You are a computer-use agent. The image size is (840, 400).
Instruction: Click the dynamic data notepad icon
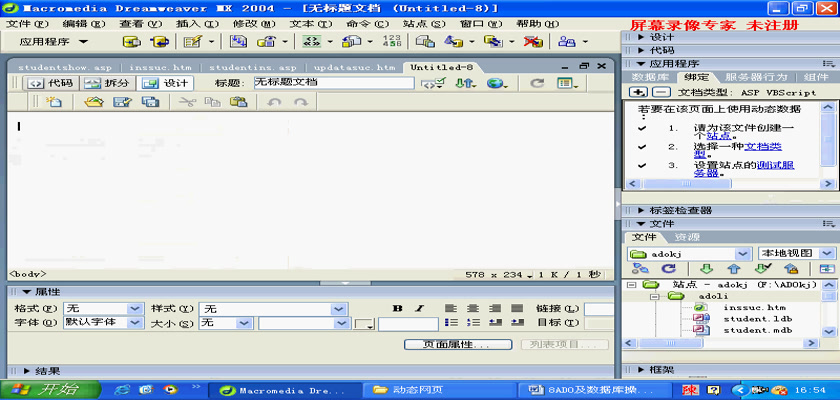192,42
